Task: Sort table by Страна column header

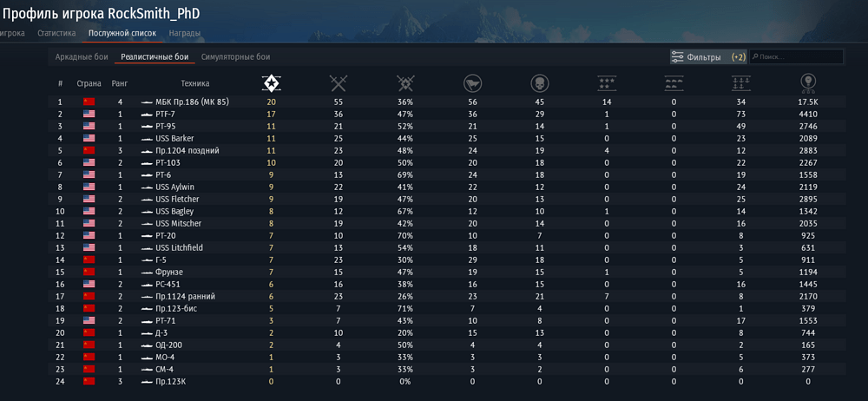Action: (89, 84)
